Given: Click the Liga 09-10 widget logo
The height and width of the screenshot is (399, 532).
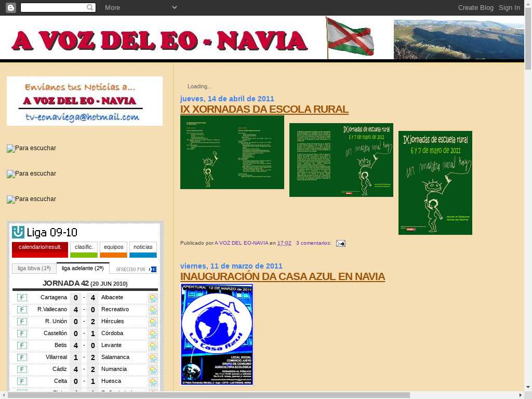Looking at the screenshot, I should pos(18,232).
